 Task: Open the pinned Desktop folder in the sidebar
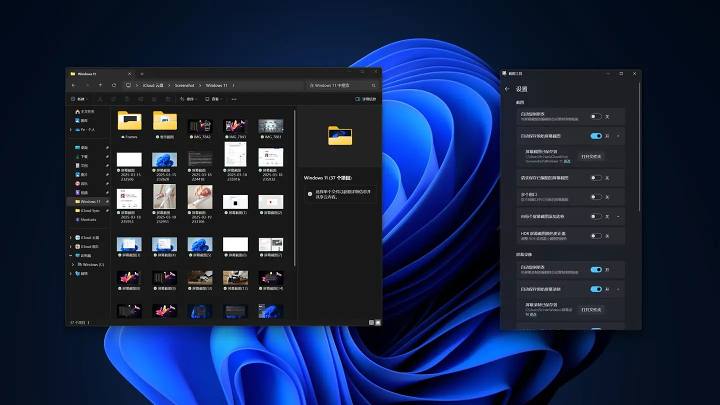[81, 147]
